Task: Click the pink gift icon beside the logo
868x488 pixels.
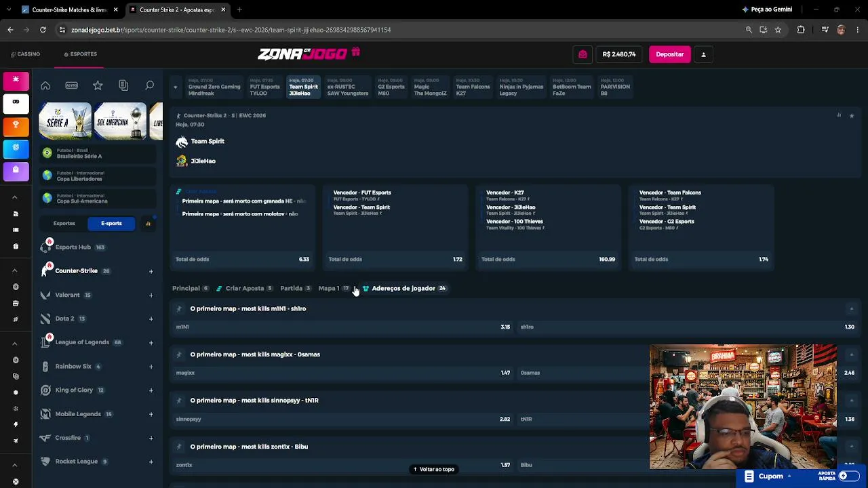Action: [356, 52]
